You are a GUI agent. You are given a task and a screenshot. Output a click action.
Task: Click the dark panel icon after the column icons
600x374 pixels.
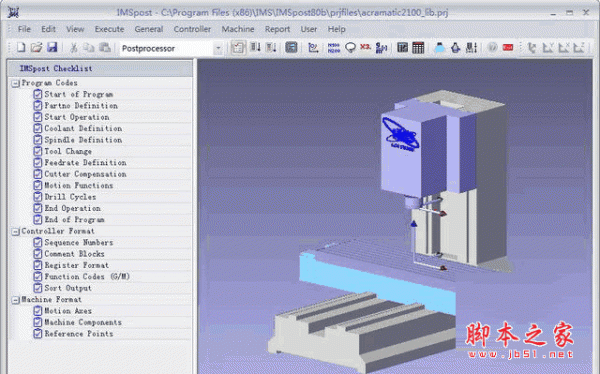tap(291, 48)
